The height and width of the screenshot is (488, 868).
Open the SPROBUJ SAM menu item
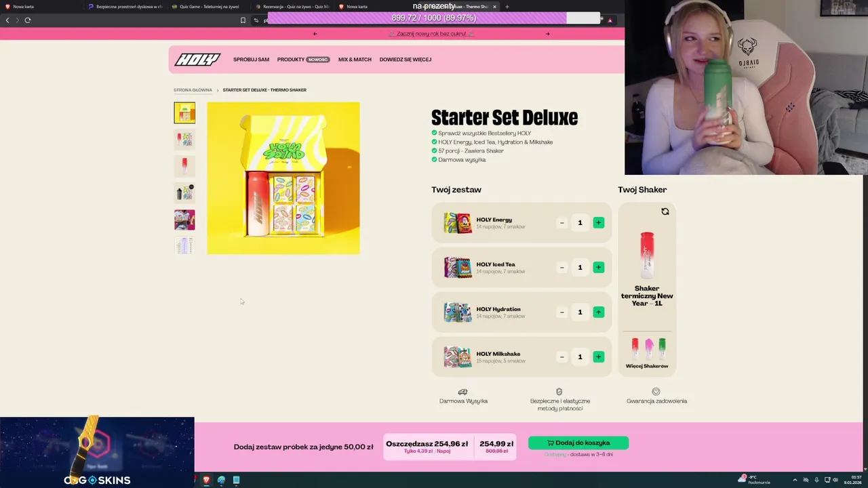(x=251, y=60)
